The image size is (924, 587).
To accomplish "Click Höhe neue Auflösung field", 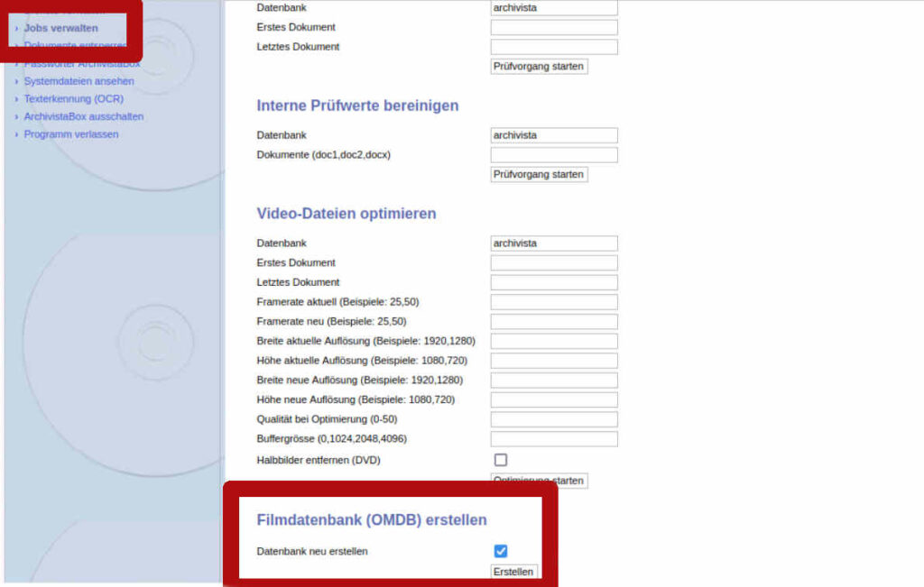I will [x=554, y=400].
